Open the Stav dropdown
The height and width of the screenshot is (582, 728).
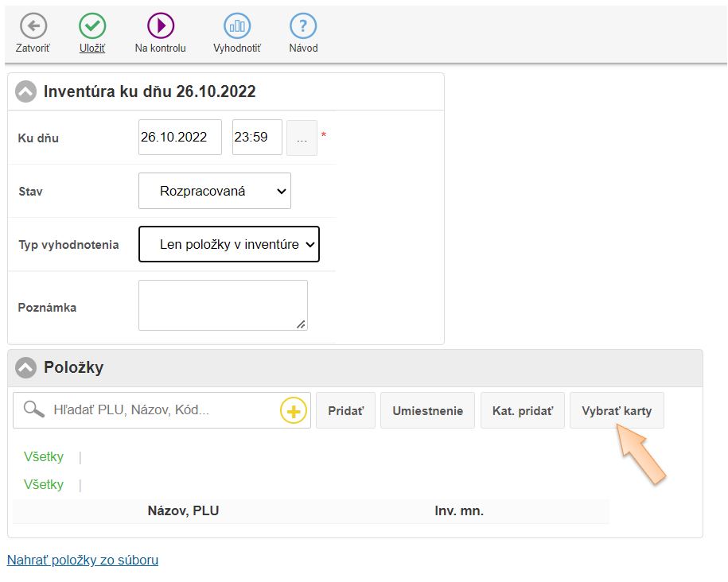[214, 191]
